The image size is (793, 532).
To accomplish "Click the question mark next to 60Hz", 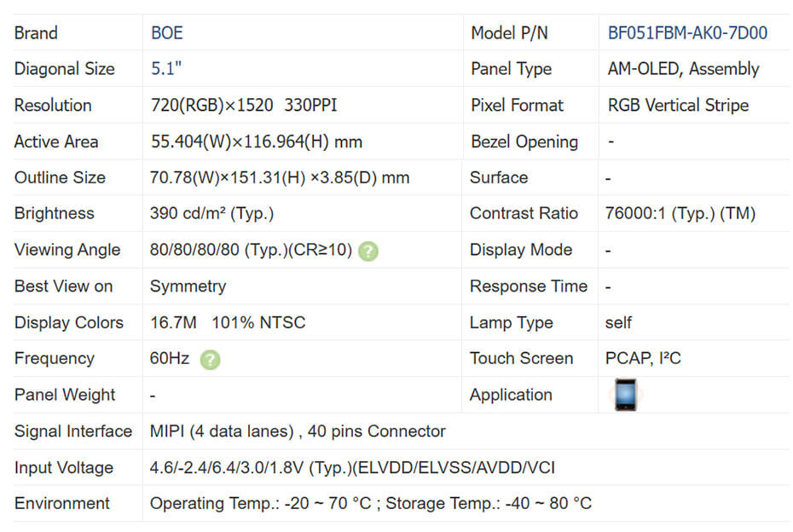I will point(210,359).
